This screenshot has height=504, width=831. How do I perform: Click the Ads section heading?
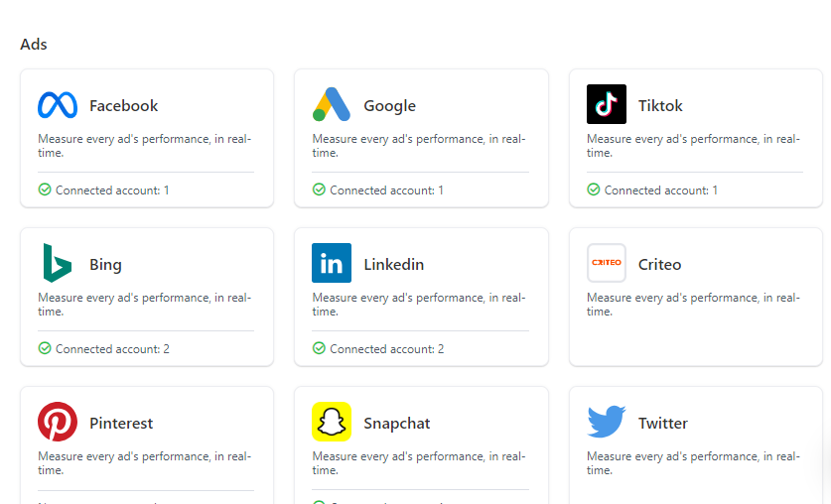[x=34, y=45]
